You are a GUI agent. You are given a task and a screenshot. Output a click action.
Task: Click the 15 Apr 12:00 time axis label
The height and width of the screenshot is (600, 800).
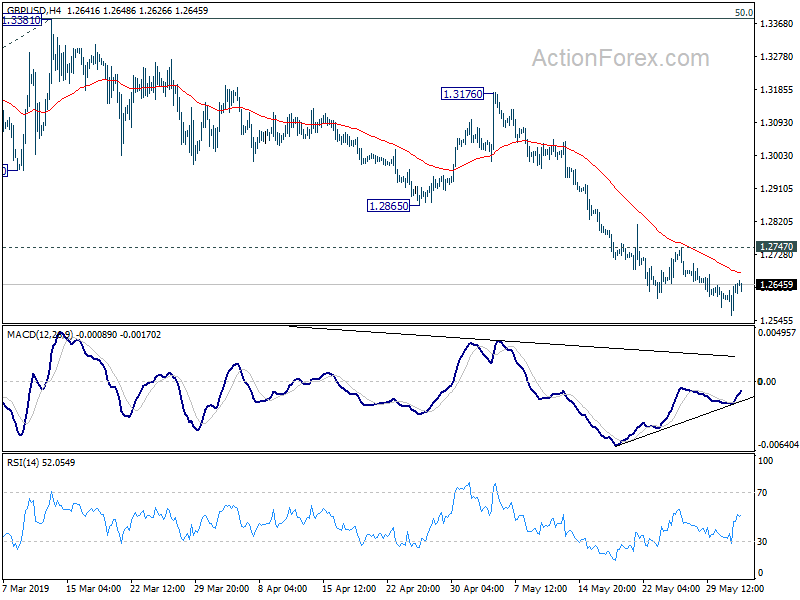(349, 588)
